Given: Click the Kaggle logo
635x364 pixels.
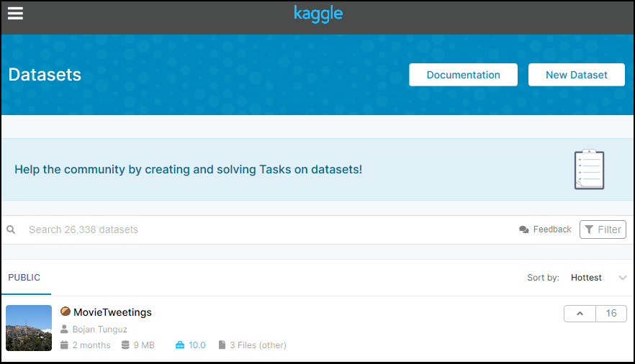Looking at the screenshot, I should click(318, 14).
